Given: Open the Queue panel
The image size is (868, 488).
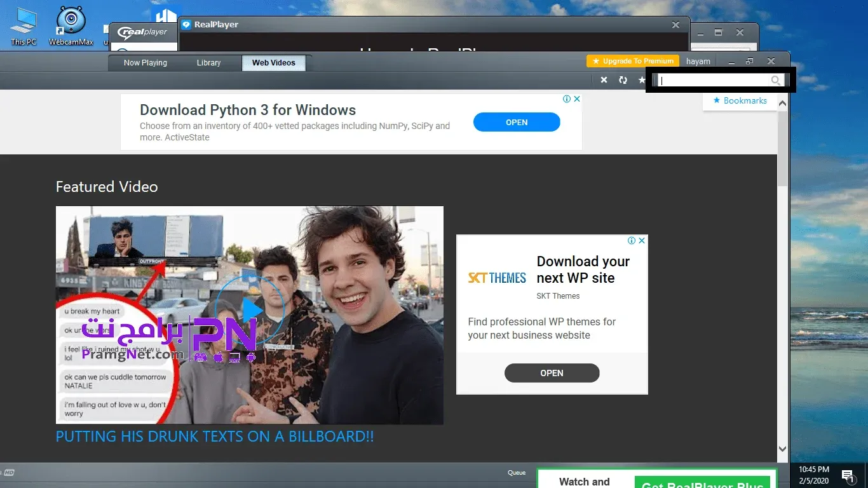Looking at the screenshot, I should coord(517,473).
